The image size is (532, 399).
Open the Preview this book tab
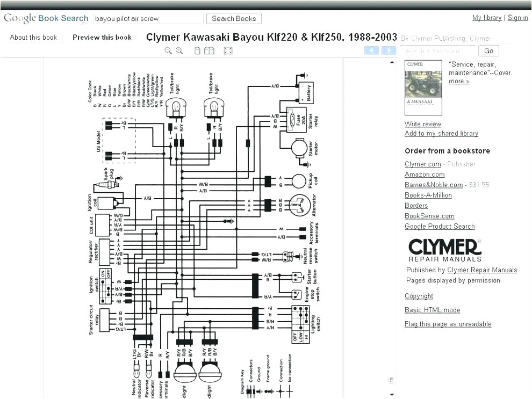102,37
